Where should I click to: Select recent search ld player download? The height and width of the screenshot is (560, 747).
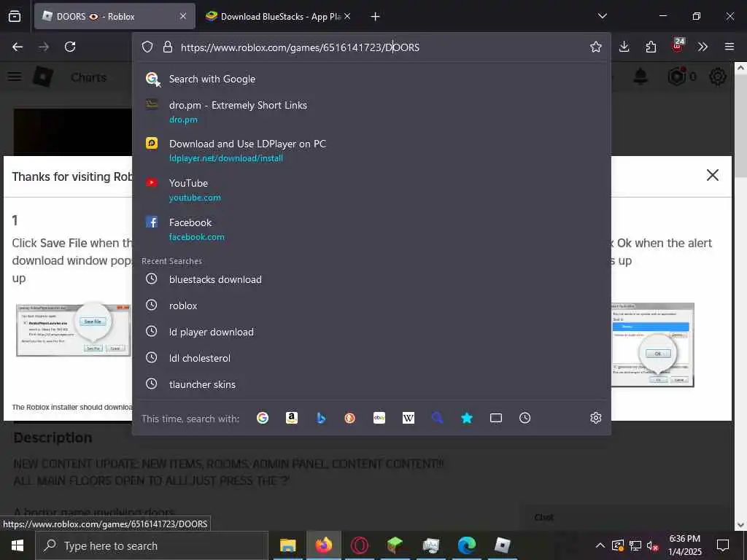(371, 332)
